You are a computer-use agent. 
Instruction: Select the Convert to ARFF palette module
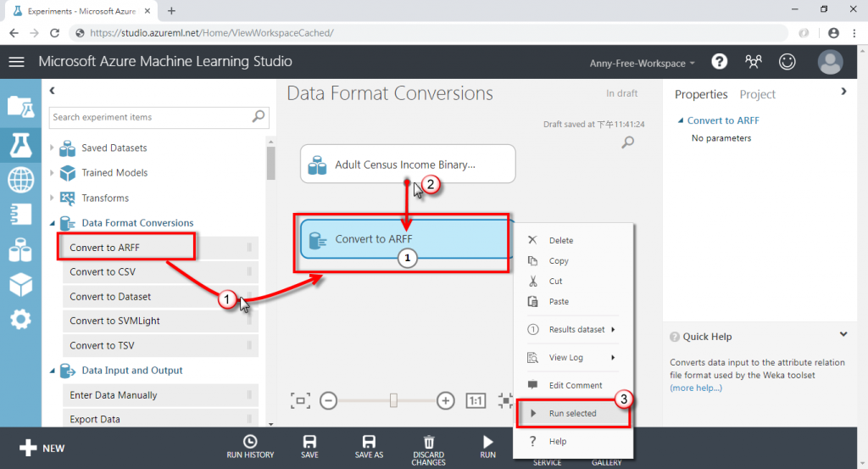click(160, 248)
